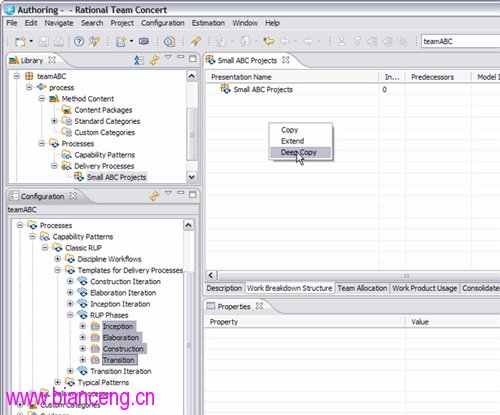This screenshot has height=415, width=500.
Task: Open the Configuration menu in the menu bar
Action: pyautogui.click(x=163, y=23)
